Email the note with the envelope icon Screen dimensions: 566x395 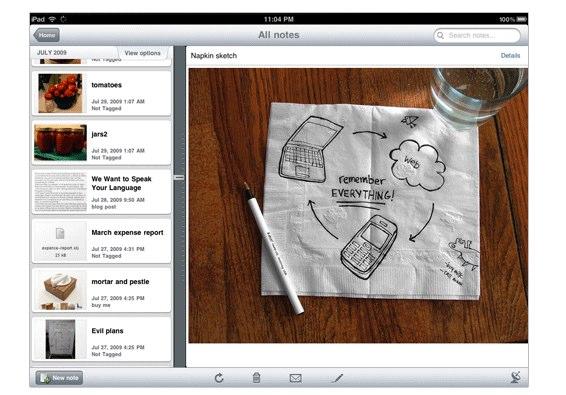pyautogui.click(x=296, y=378)
